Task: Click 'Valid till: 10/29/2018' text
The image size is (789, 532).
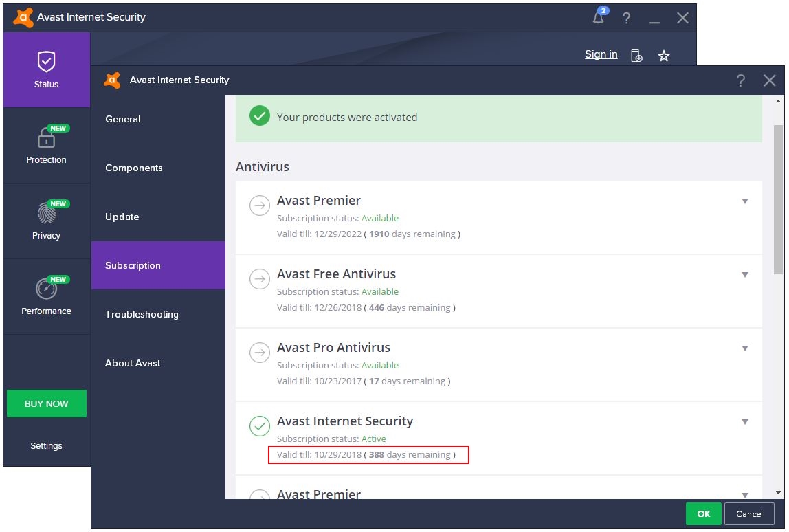Action: pos(319,454)
